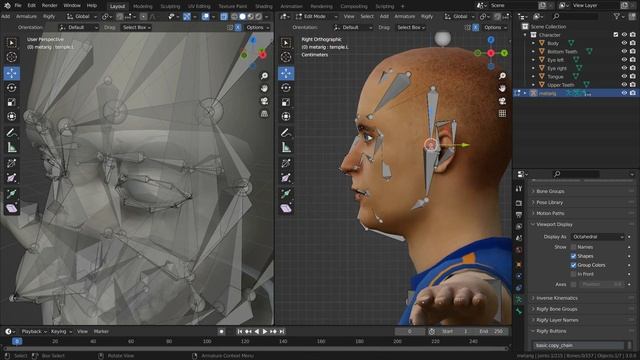Screen dimensions: 640x360
Task: Expand the Rigify Layer Names panel
Action: tap(557, 320)
